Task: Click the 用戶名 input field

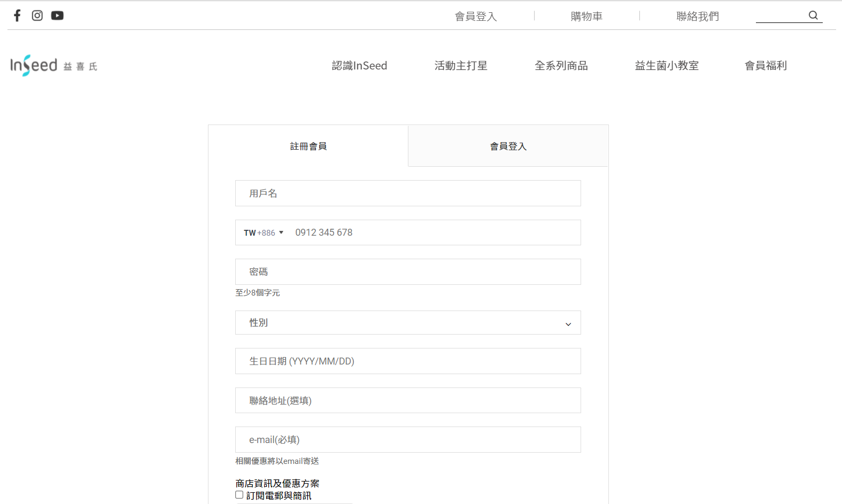Action: (408, 193)
